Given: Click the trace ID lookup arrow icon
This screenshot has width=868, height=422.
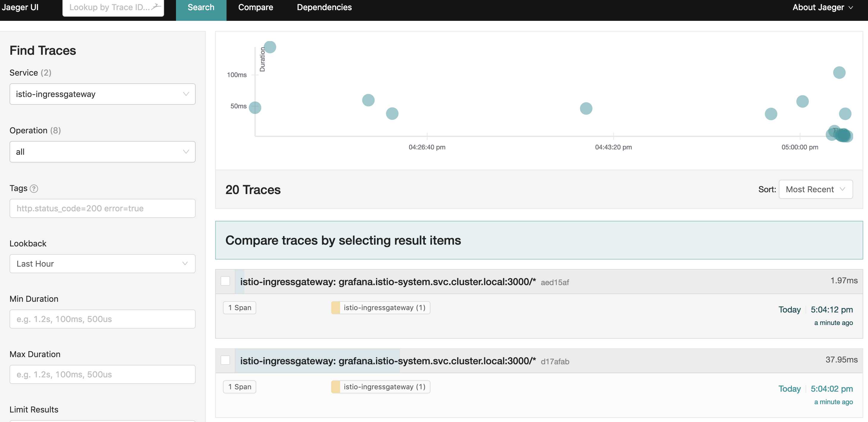Looking at the screenshot, I should pos(156,7).
